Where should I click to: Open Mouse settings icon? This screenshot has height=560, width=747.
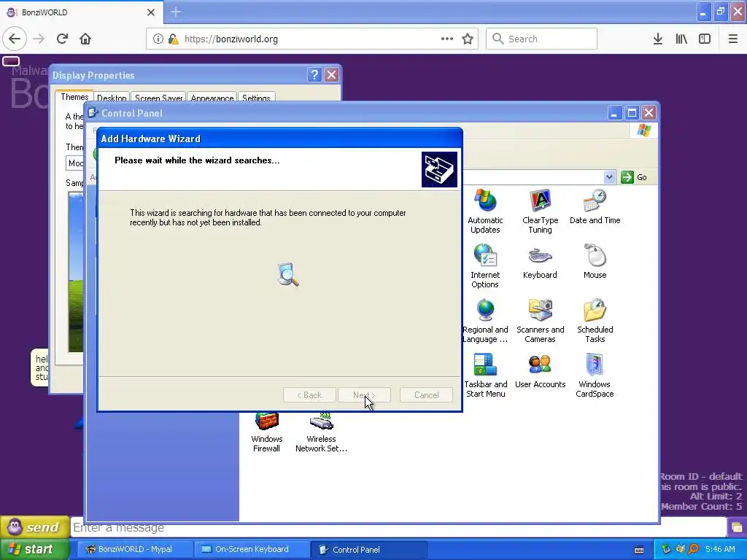pyautogui.click(x=595, y=262)
